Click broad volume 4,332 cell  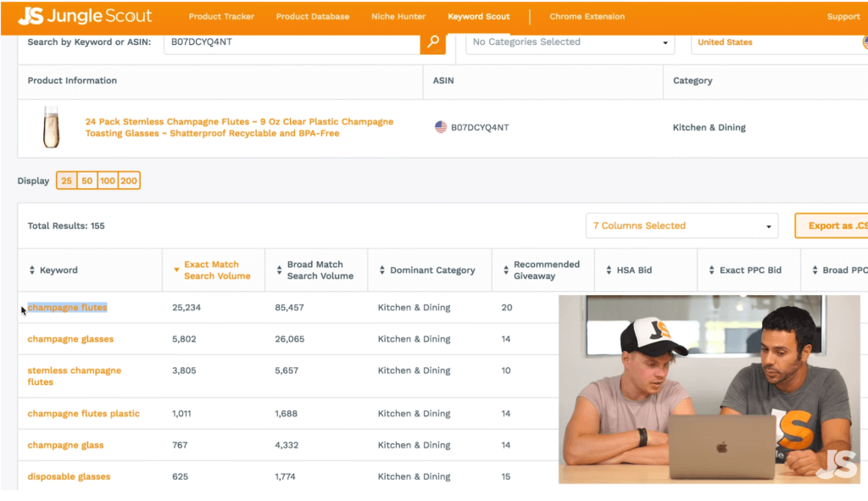[x=287, y=445]
